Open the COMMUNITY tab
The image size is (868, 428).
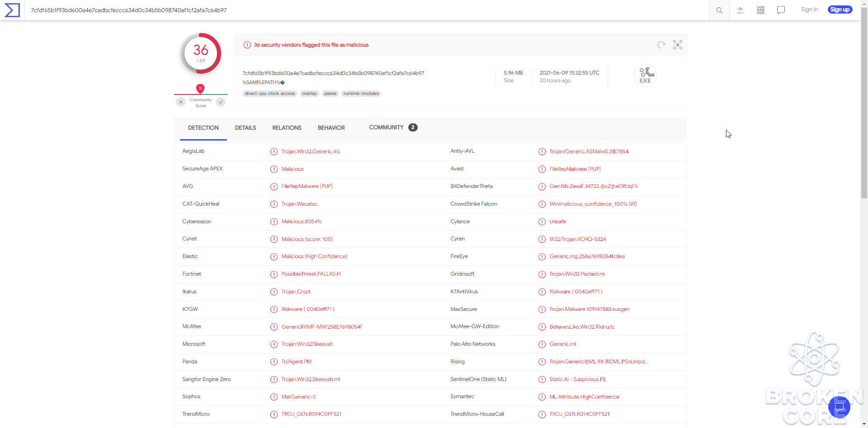(x=393, y=127)
